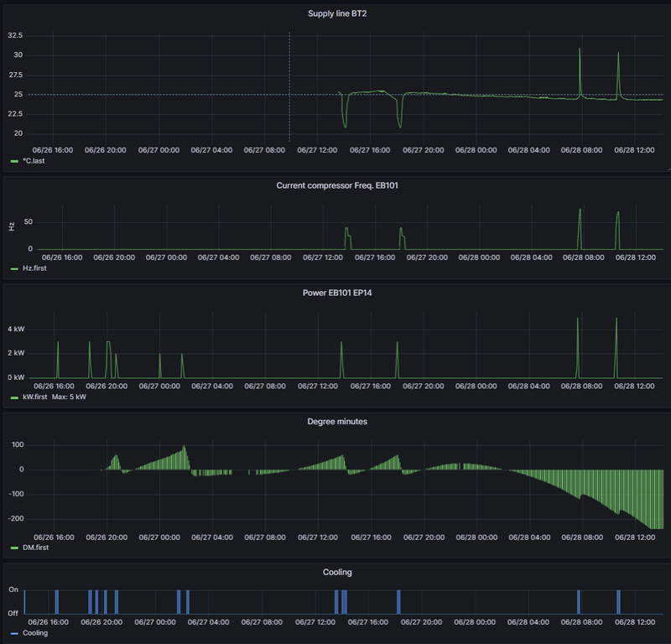The width and height of the screenshot is (671, 644).
Task: Toggle the kW.first legend series
Action: pyautogui.click(x=35, y=397)
